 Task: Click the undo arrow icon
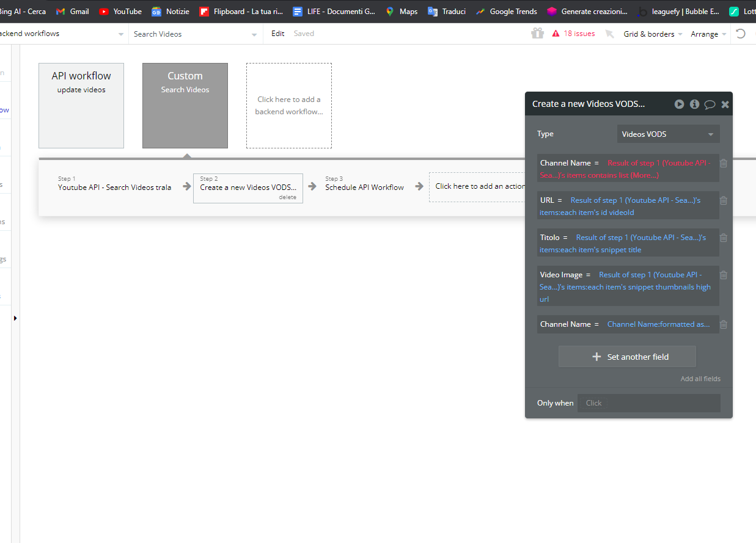741,34
